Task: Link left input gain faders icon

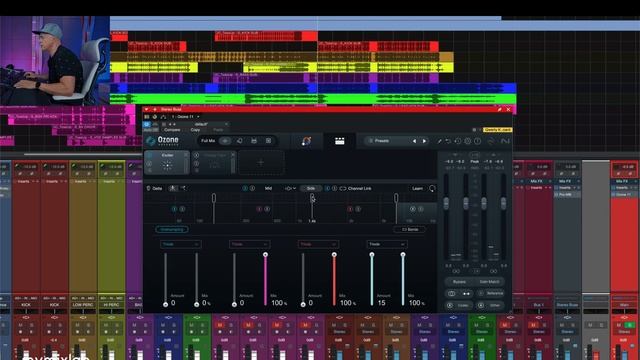Action: pyautogui.click(x=456, y=271)
